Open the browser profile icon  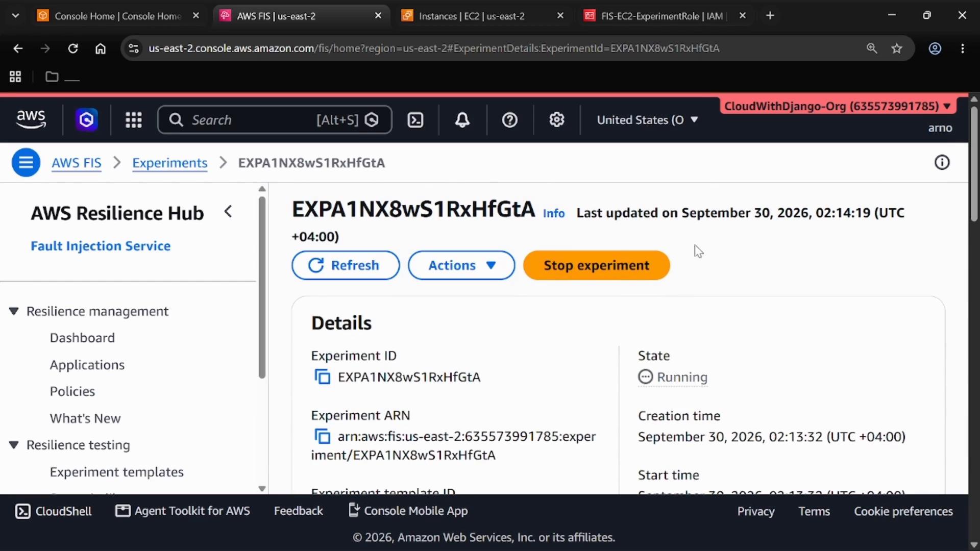[x=935, y=48]
